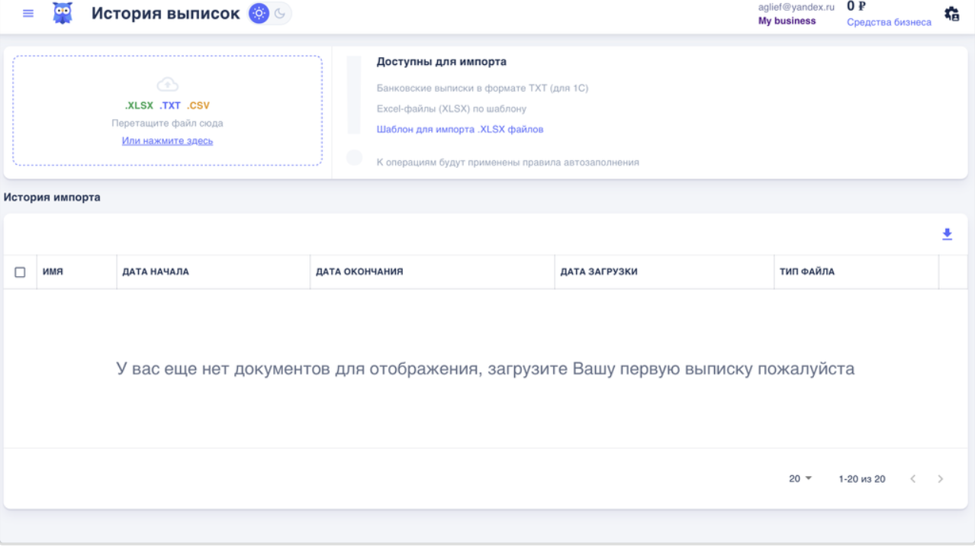Image resolution: width=975 pixels, height=560 pixels.
Task: Go to previous page with left chevron
Action: point(912,478)
